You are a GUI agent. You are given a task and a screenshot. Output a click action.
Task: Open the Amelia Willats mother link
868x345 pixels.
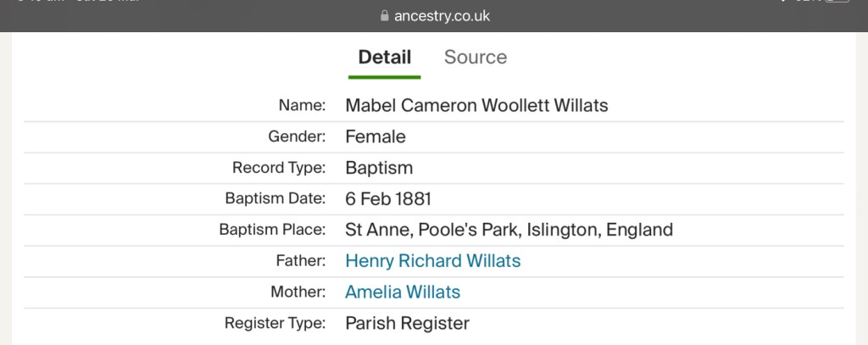403,292
